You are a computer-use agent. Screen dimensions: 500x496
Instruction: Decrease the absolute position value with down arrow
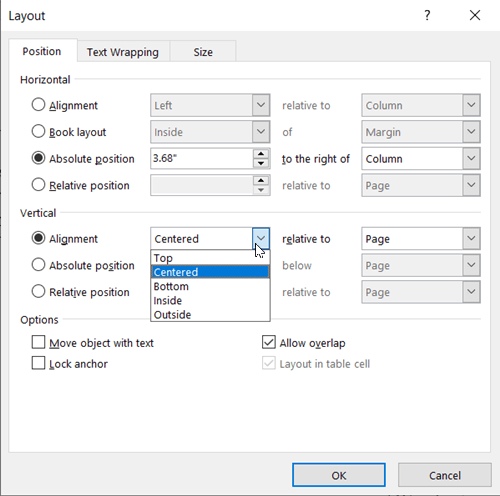coord(261,163)
